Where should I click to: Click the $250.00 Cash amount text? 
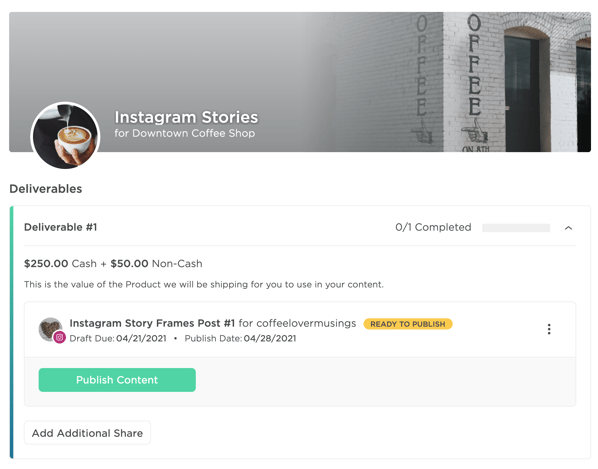click(x=60, y=263)
